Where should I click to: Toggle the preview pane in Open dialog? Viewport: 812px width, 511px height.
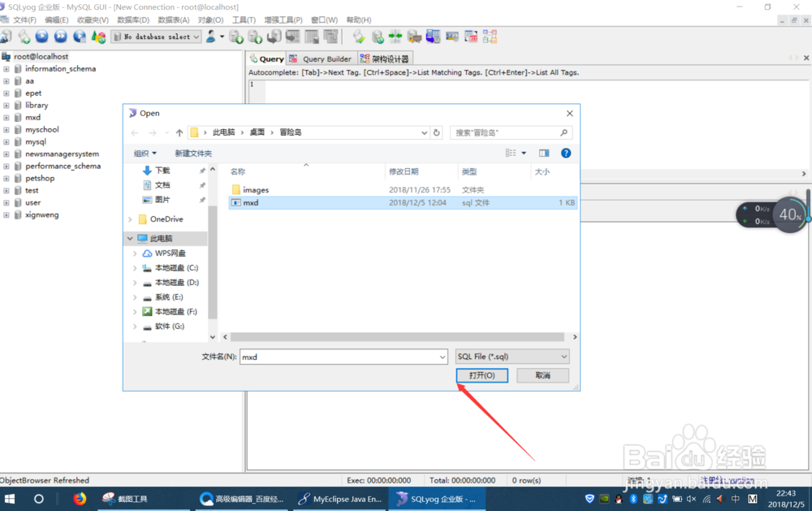pos(543,153)
